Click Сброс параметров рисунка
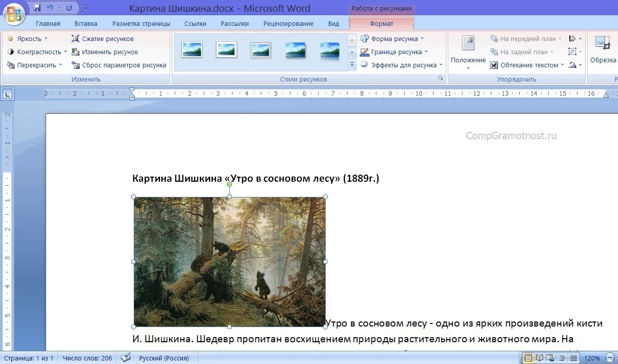618x364 pixels. (119, 65)
